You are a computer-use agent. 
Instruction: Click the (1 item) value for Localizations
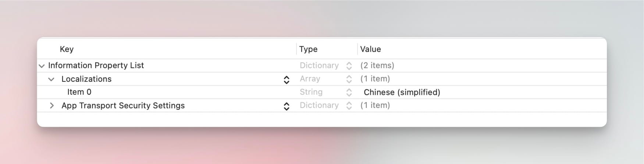[x=375, y=79]
